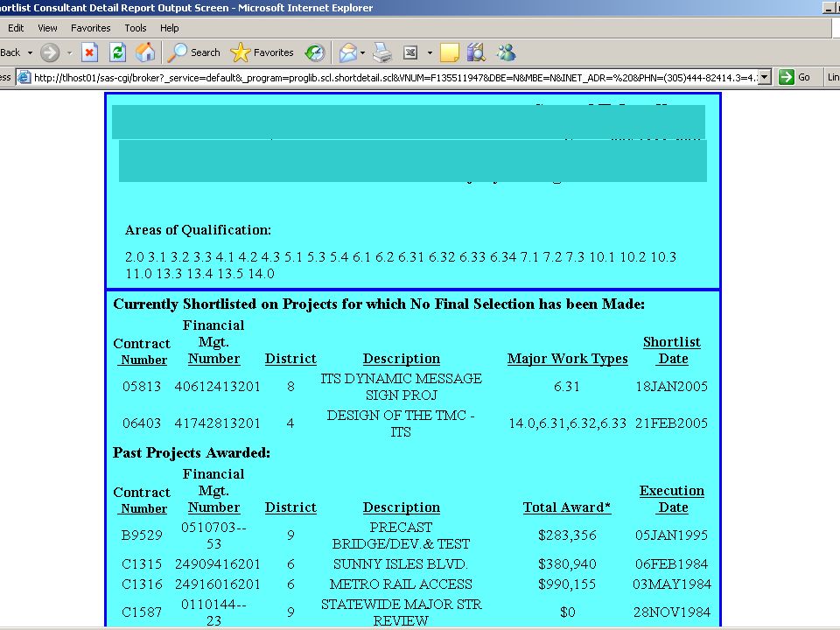Click work types 14.0,6.31,6.32,6.33

(567, 423)
